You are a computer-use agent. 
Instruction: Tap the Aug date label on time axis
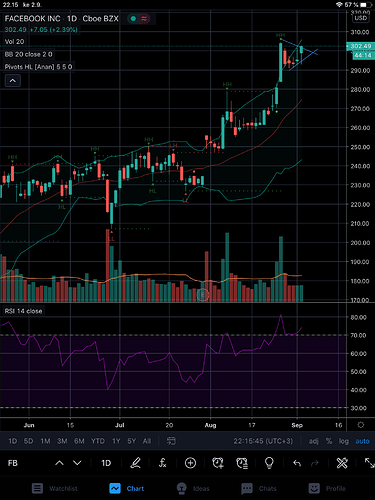[210, 425]
